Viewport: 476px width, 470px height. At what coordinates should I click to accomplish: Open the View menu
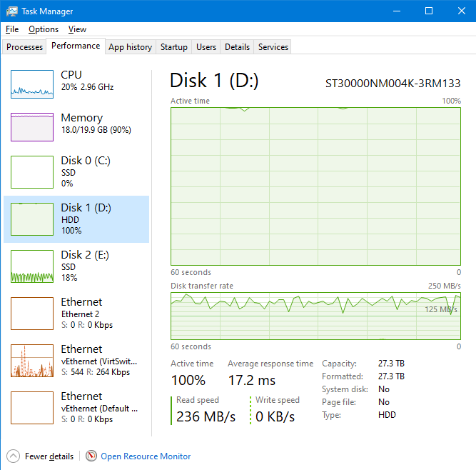(x=77, y=29)
